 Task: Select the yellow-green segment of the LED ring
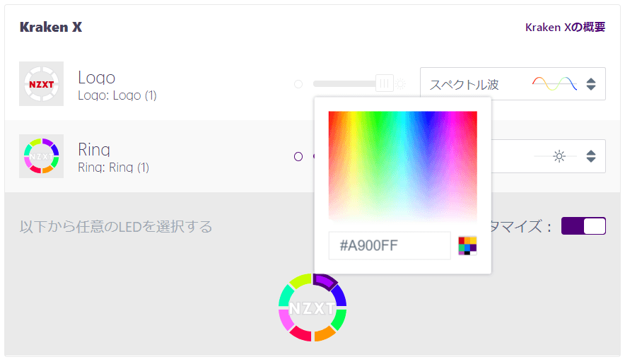[x=300, y=281]
